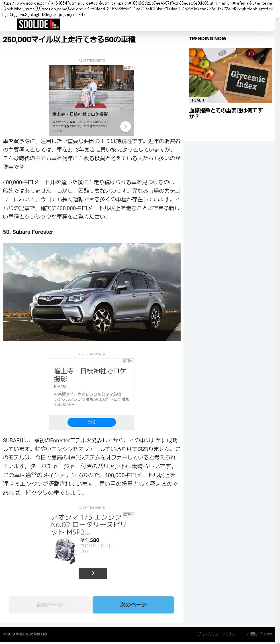Click the SOOLIDE logo
The height and width of the screenshot is (644, 280).
(x=38, y=24)
